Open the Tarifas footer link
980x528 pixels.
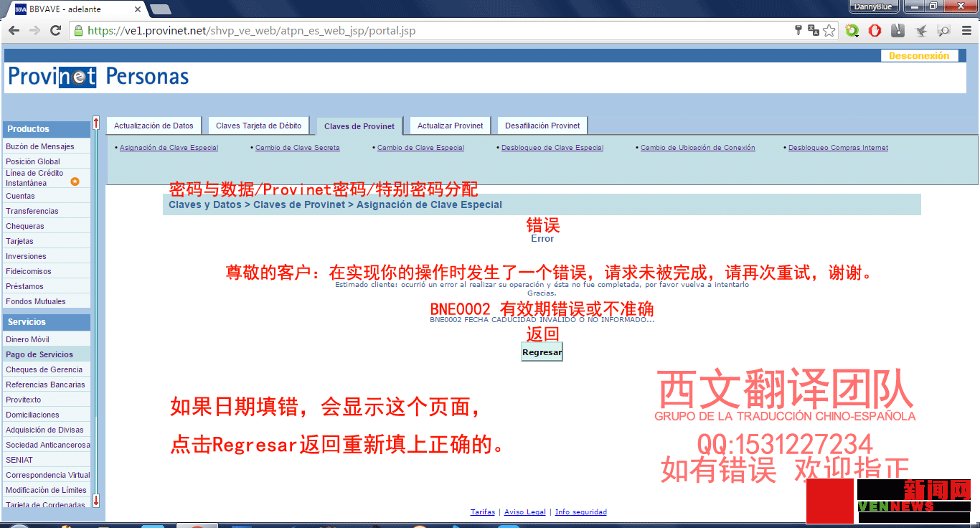tap(482, 512)
